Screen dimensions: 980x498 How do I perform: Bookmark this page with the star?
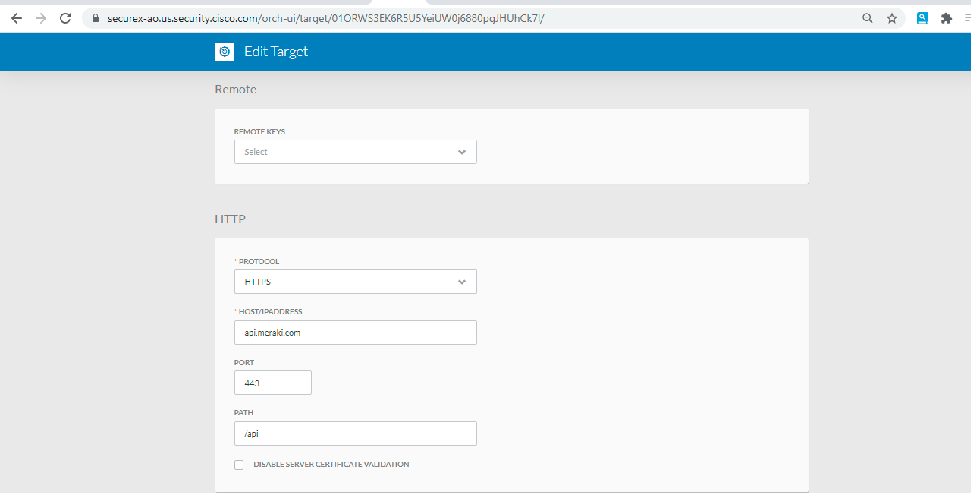(x=892, y=18)
